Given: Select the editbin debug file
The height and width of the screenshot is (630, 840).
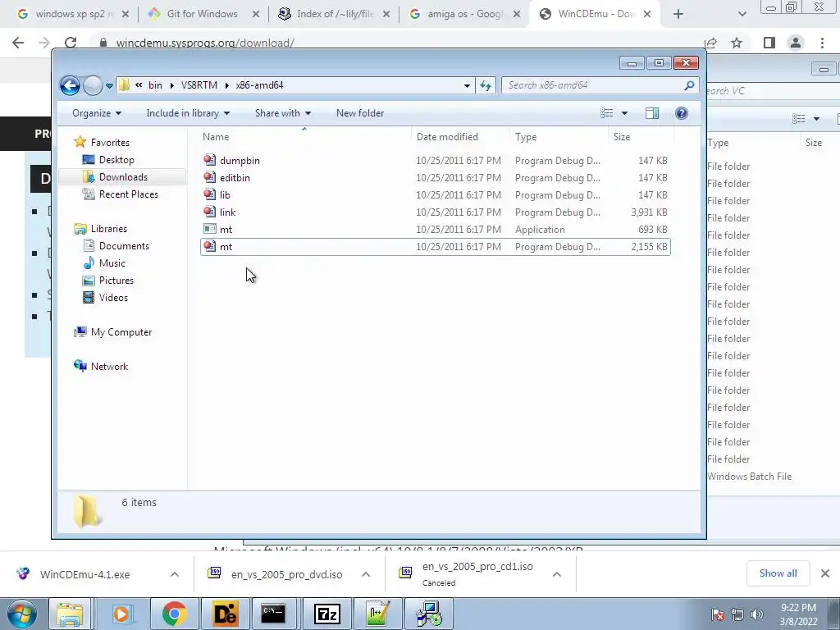Looking at the screenshot, I should (x=435, y=177).
